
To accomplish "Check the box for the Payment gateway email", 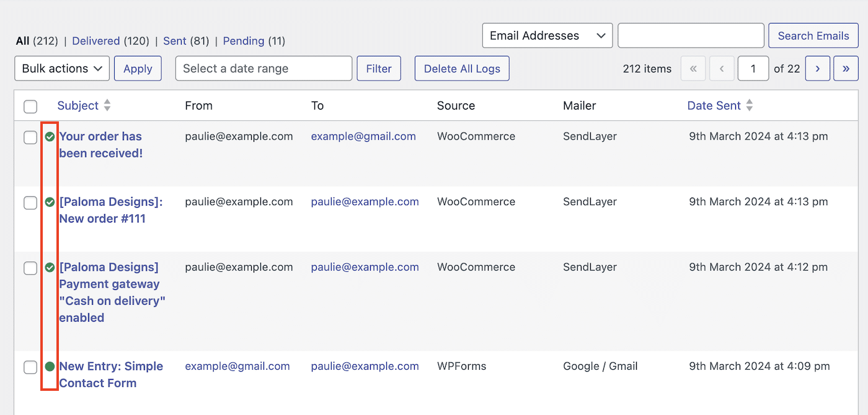I will pyautogui.click(x=30, y=268).
